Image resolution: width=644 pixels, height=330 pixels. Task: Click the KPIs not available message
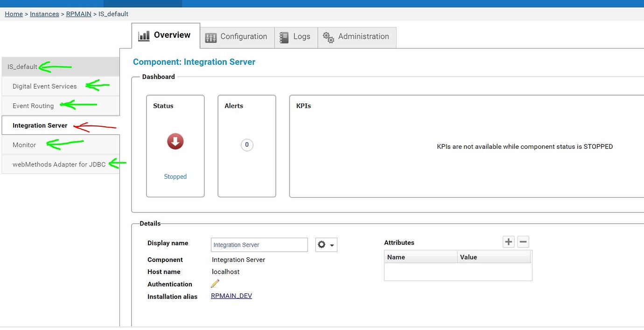[x=525, y=146]
